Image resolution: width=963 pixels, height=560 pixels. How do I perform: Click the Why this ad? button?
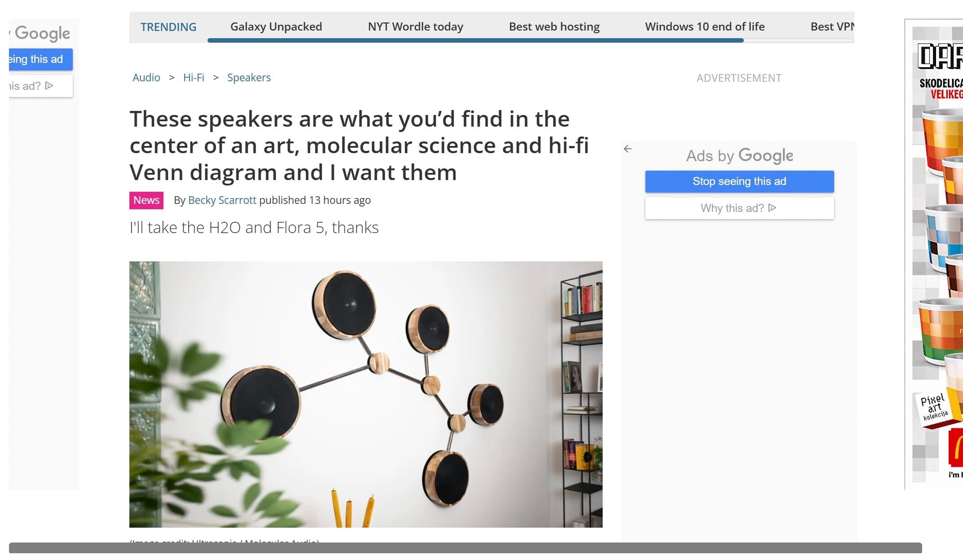(x=739, y=208)
